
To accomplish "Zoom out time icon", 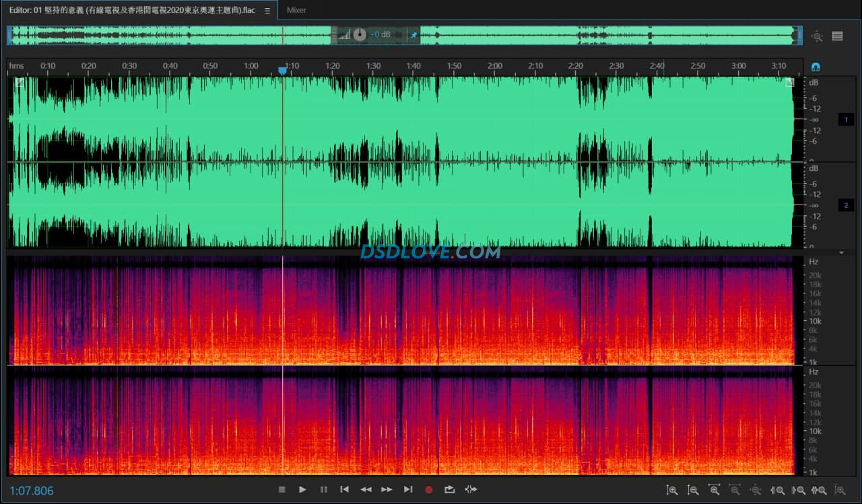I will click(735, 491).
